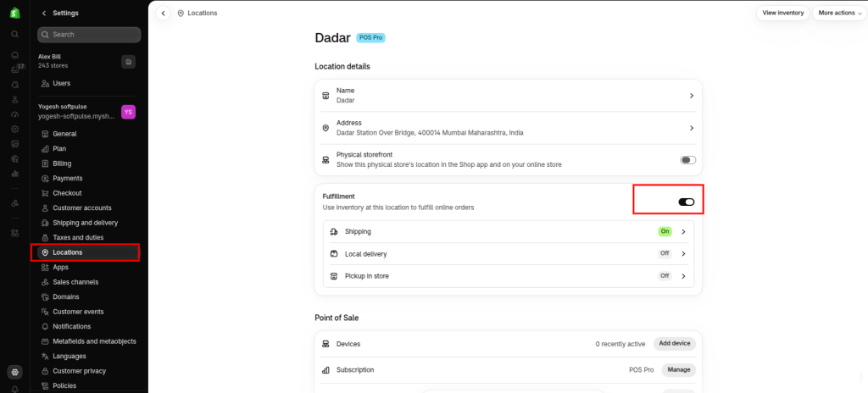Open the Local delivery row chevron

pyautogui.click(x=683, y=253)
